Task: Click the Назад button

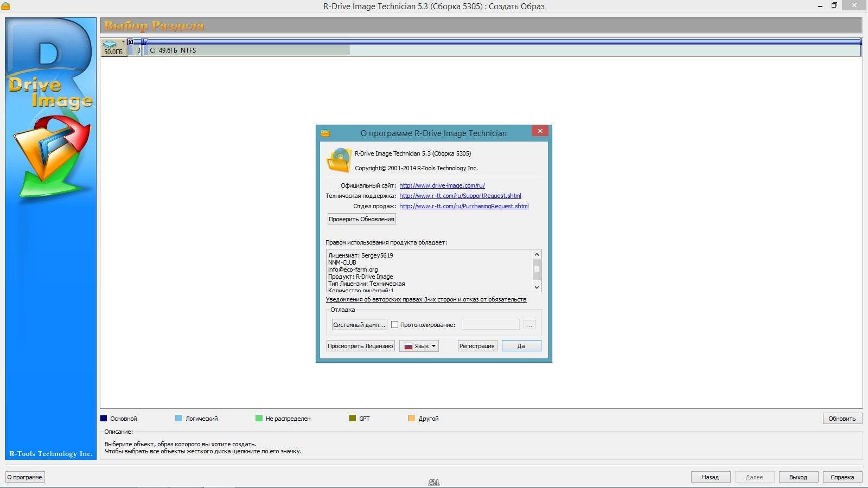Action: [710, 477]
